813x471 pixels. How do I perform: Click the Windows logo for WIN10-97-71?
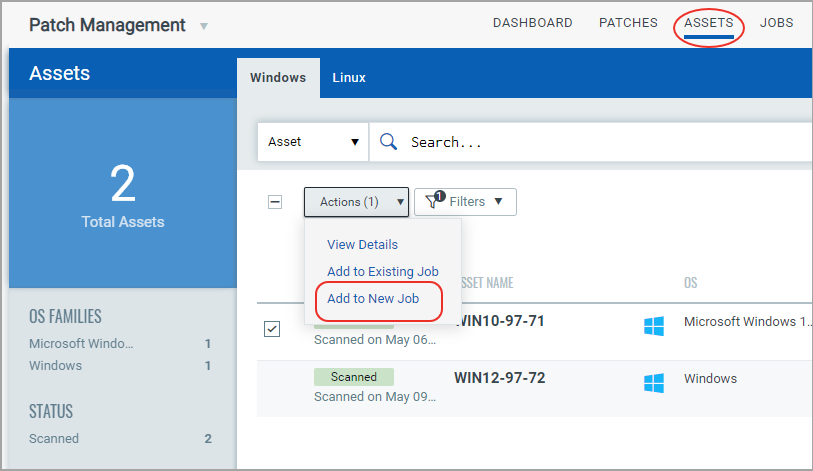click(653, 326)
